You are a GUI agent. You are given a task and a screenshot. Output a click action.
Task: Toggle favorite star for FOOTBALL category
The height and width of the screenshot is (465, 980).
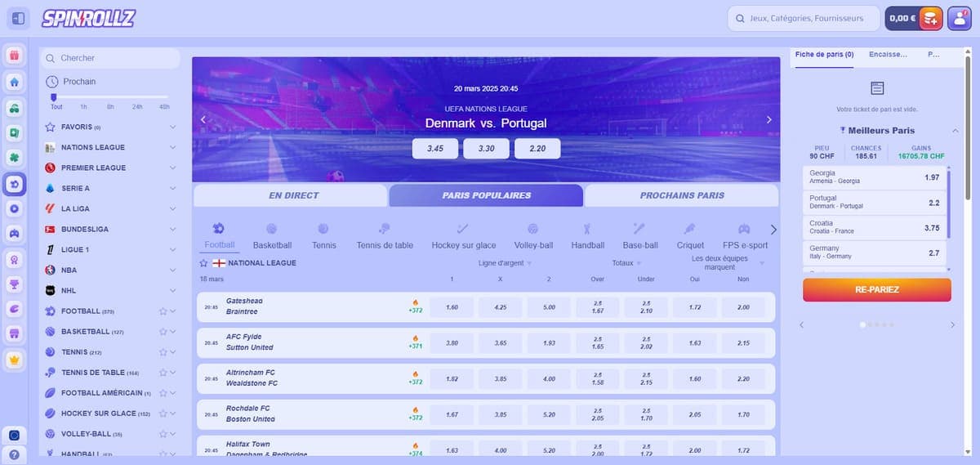click(163, 311)
